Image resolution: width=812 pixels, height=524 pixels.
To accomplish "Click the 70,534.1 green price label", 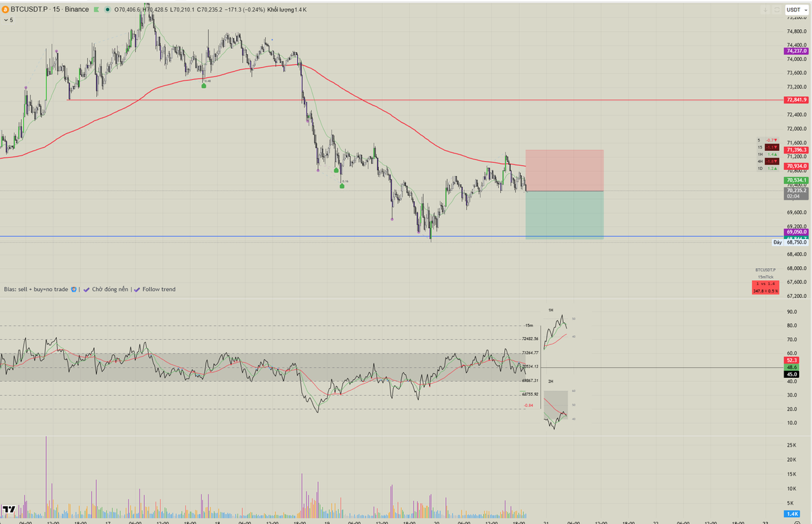I will tap(796, 181).
